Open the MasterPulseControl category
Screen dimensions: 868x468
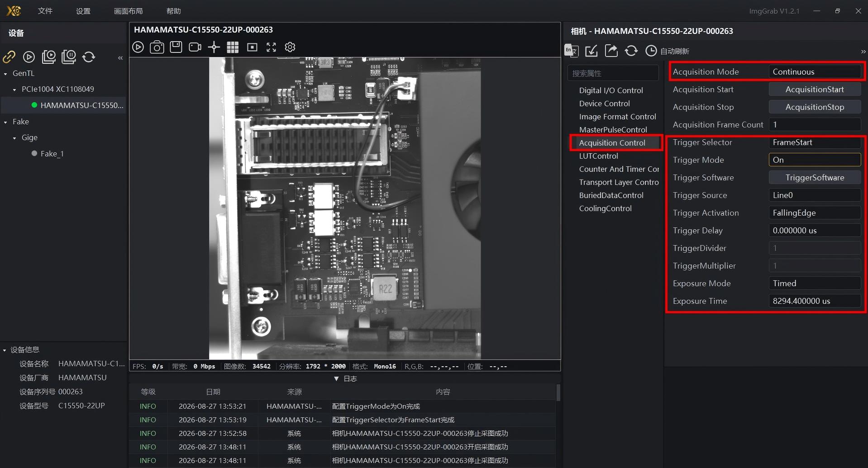(x=613, y=130)
